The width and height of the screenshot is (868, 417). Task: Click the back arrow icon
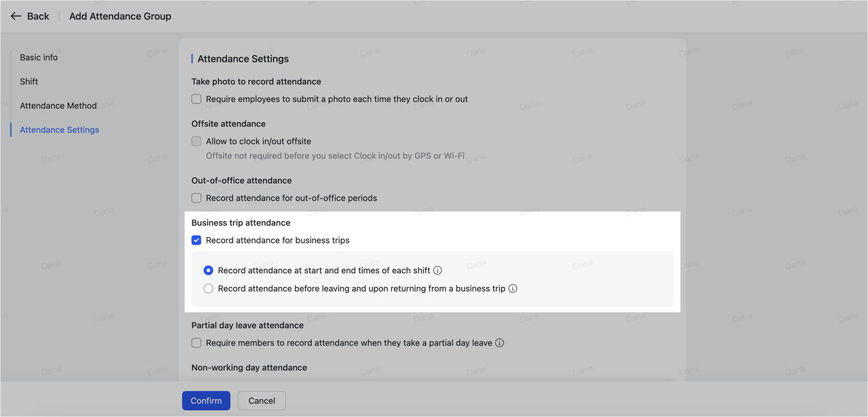pyautogui.click(x=16, y=16)
